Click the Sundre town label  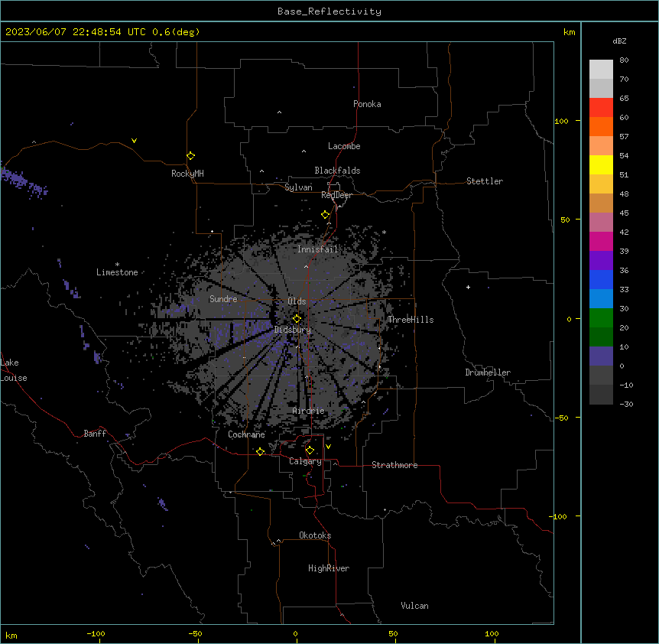[x=223, y=299]
